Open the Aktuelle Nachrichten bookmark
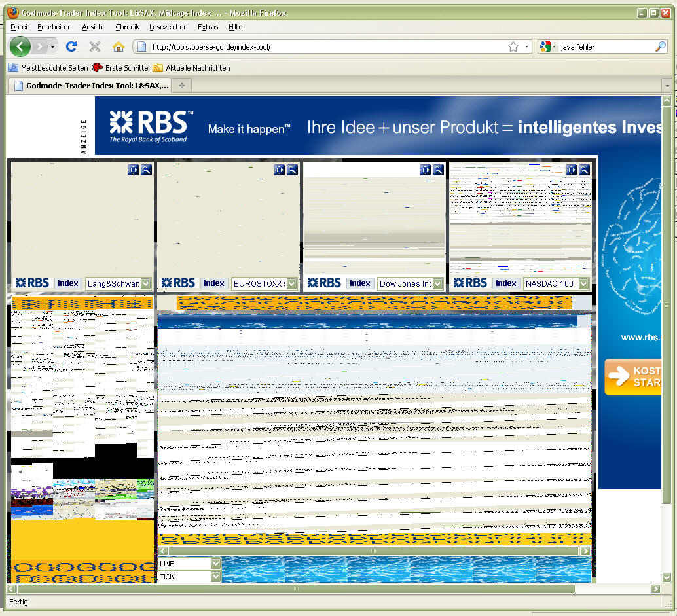Screen dimensions: 677x616 click(197, 68)
